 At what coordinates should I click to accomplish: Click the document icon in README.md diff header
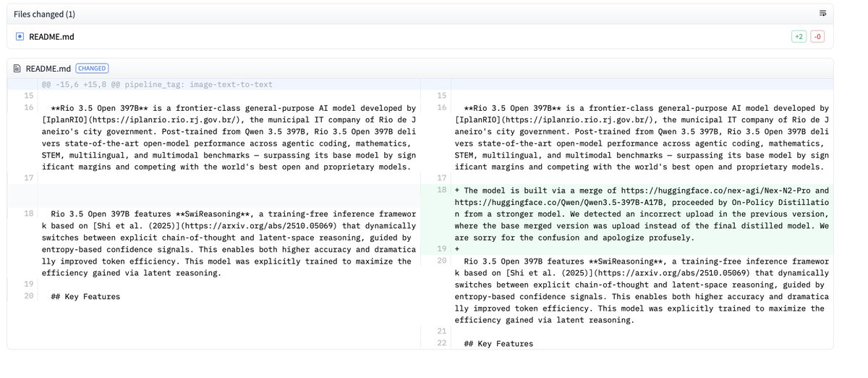[18, 68]
